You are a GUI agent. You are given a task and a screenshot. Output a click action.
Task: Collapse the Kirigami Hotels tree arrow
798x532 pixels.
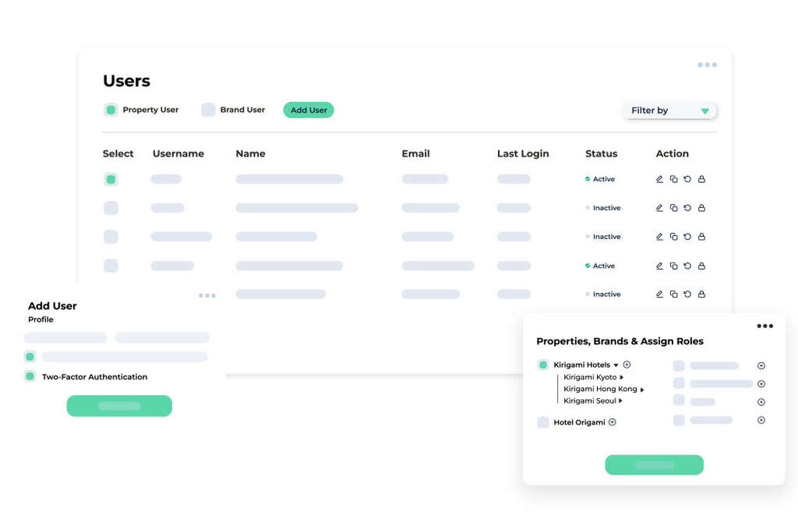(x=616, y=365)
